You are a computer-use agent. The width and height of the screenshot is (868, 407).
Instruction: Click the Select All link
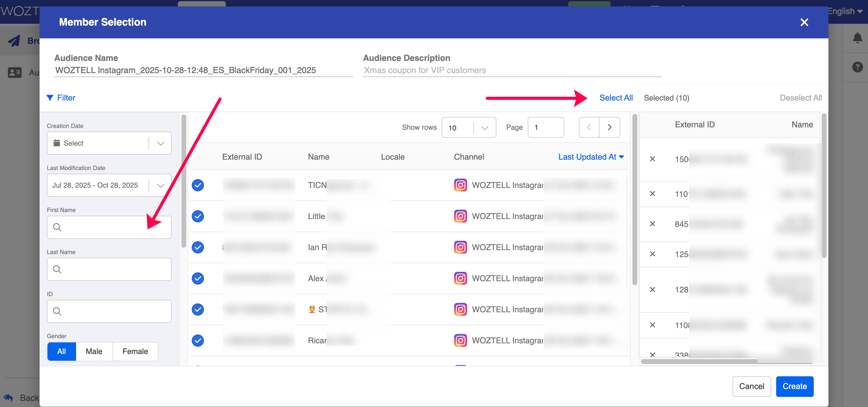(x=616, y=98)
